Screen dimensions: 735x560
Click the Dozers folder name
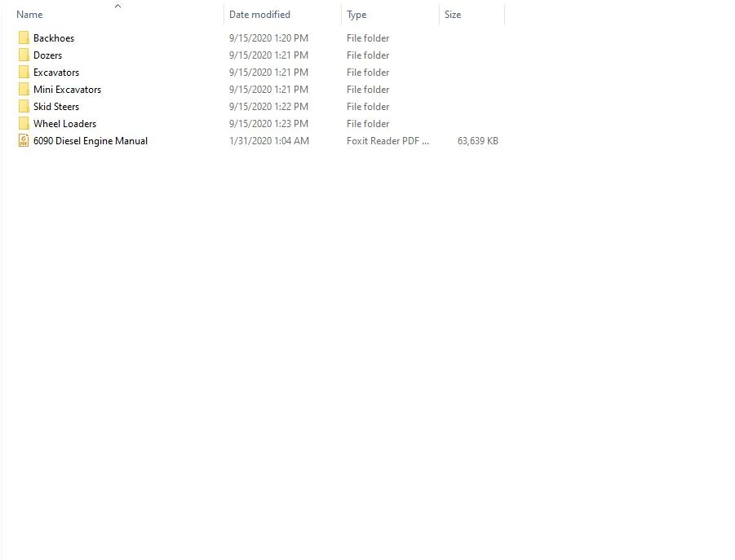coord(48,55)
